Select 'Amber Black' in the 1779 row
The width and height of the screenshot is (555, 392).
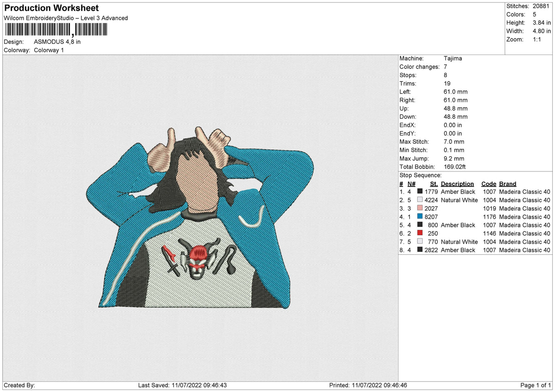(x=458, y=192)
